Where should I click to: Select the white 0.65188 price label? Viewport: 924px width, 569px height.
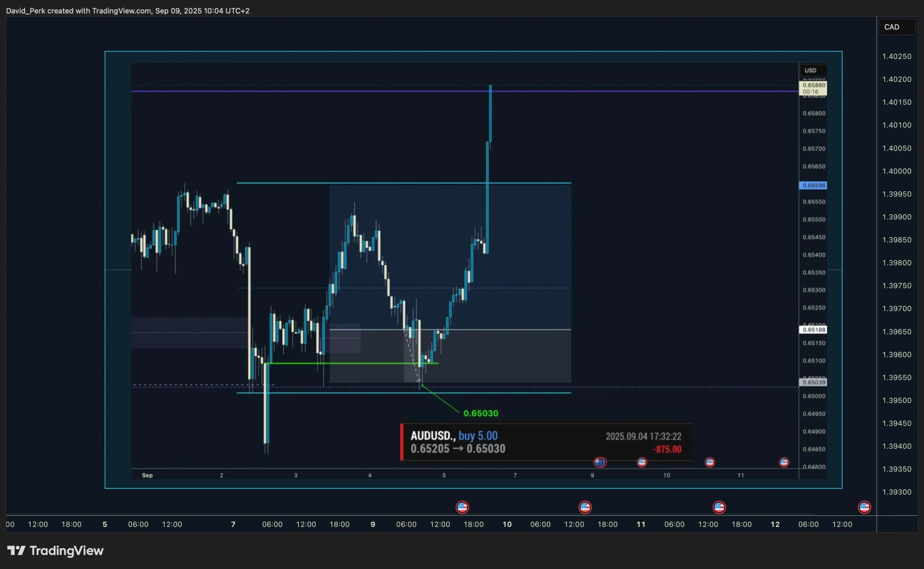pos(812,330)
